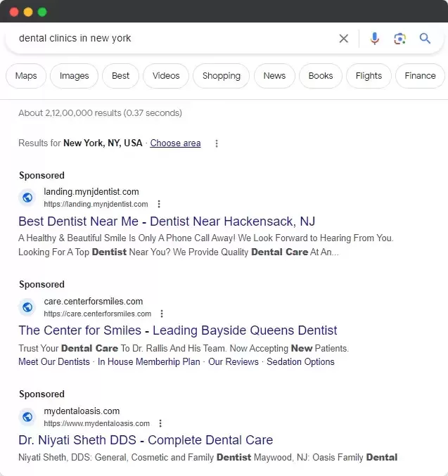The image size is (448, 476).
Task: Click the care.centerforsmiles.com site name
Action: (x=94, y=301)
